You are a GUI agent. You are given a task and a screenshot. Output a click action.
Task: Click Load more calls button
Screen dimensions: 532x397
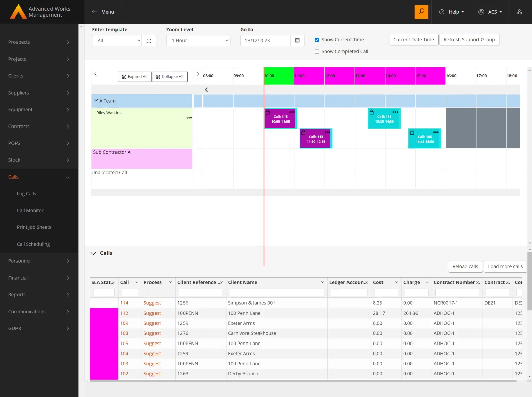(x=505, y=266)
